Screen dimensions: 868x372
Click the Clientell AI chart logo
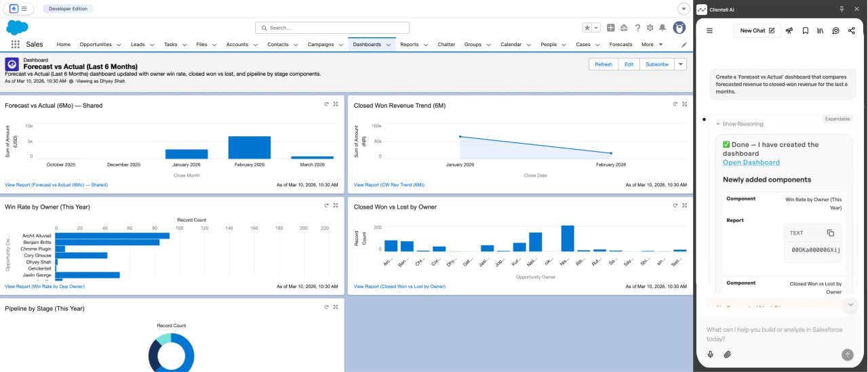pos(702,9)
